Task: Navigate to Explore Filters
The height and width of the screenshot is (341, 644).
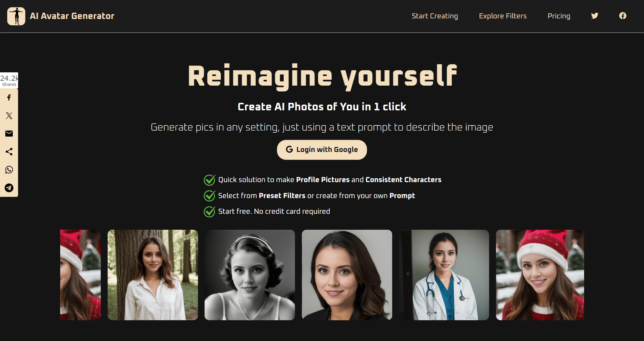Action: click(x=503, y=16)
